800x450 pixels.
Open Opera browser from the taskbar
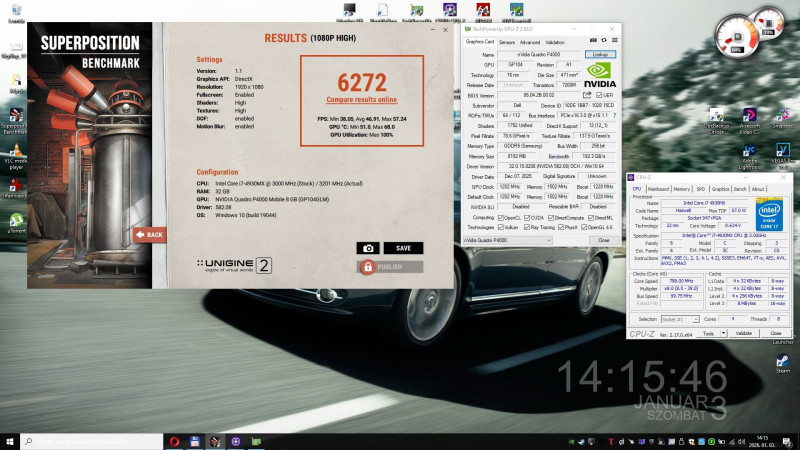[174, 441]
